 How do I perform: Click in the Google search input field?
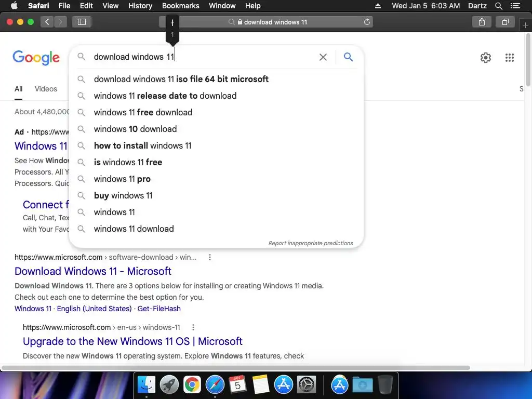204,57
